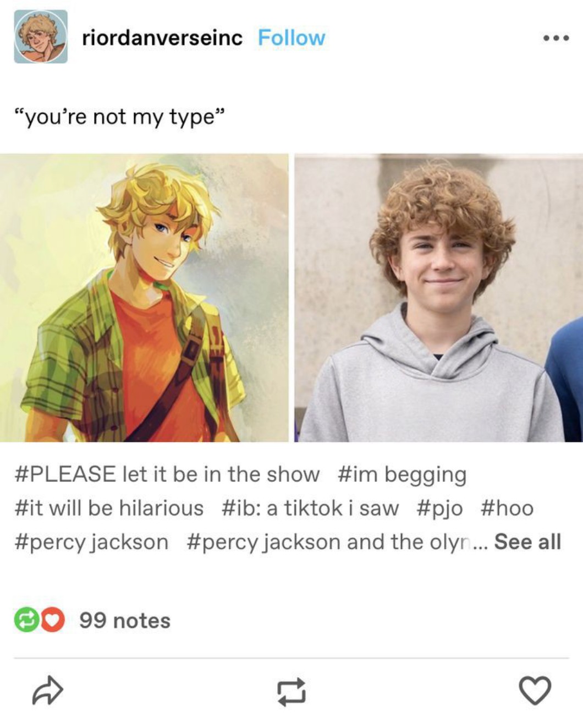Open the illustrated character image
The width and height of the screenshot is (583, 728).
144,298
